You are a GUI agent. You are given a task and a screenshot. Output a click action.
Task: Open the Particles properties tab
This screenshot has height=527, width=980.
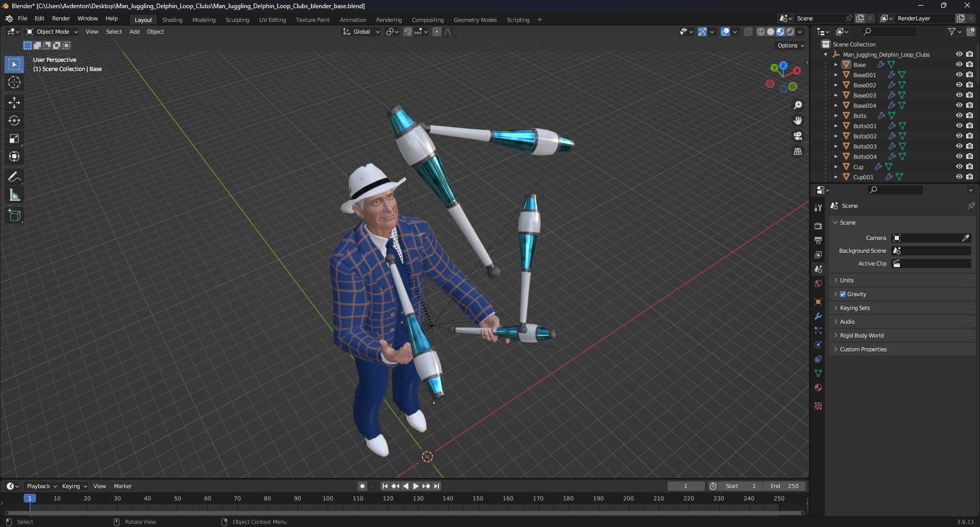coord(818,330)
